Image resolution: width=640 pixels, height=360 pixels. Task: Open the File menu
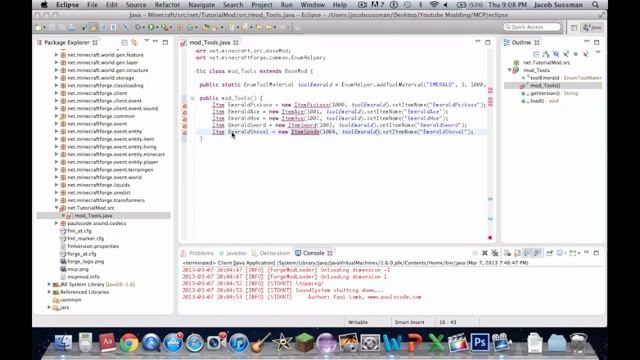click(x=92, y=5)
